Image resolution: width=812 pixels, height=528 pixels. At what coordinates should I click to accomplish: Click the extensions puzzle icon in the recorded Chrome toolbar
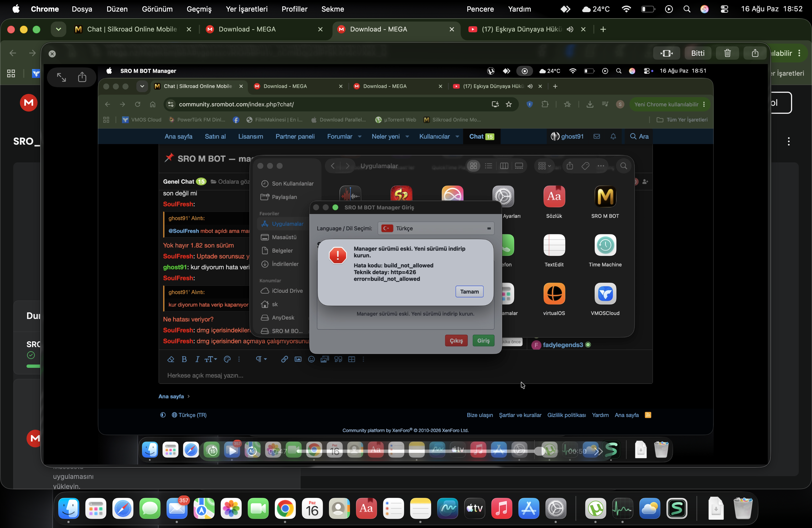[x=545, y=104]
